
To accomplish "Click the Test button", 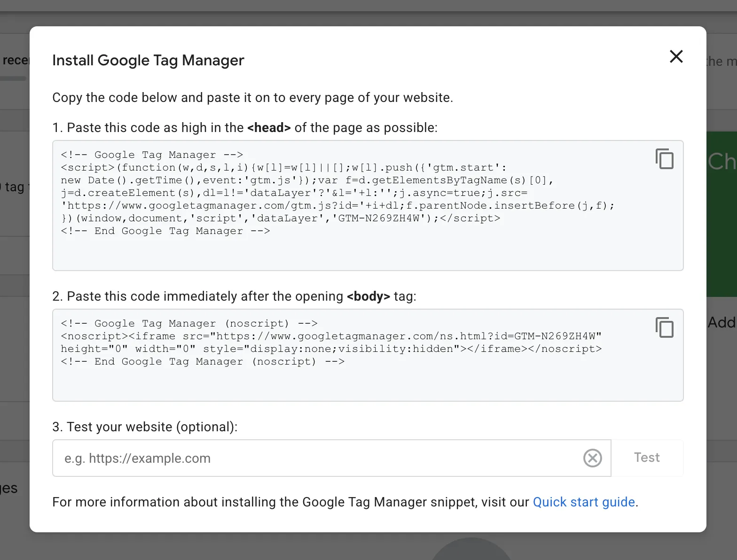I will (647, 458).
